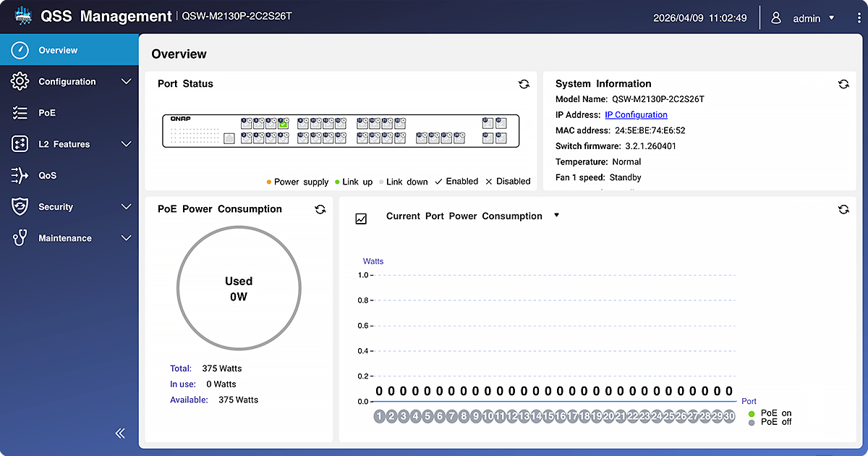
Task: Click the chart icon beside Current Port Power
Action: point(361,218)
